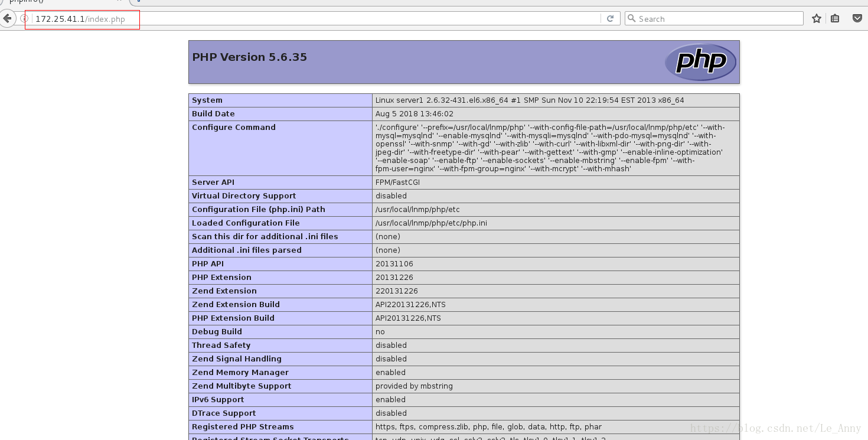Click the PHP logo image
Screen dimensions: 868x440
pos(700,61)
